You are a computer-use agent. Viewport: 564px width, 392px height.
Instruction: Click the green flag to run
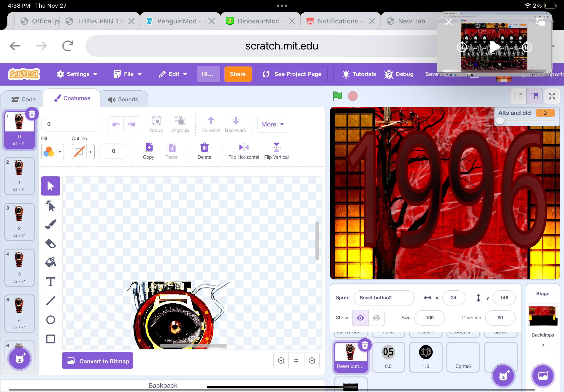(x=337, y=96)
